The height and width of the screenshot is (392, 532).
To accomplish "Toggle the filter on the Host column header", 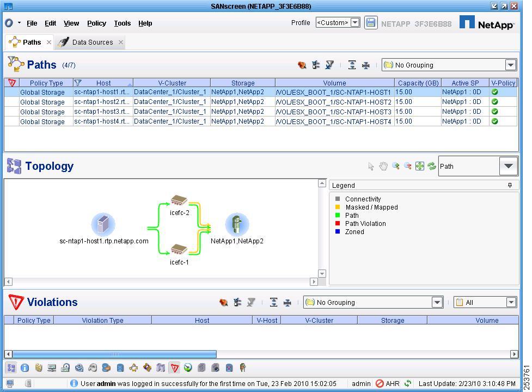I will click(78, 82).
